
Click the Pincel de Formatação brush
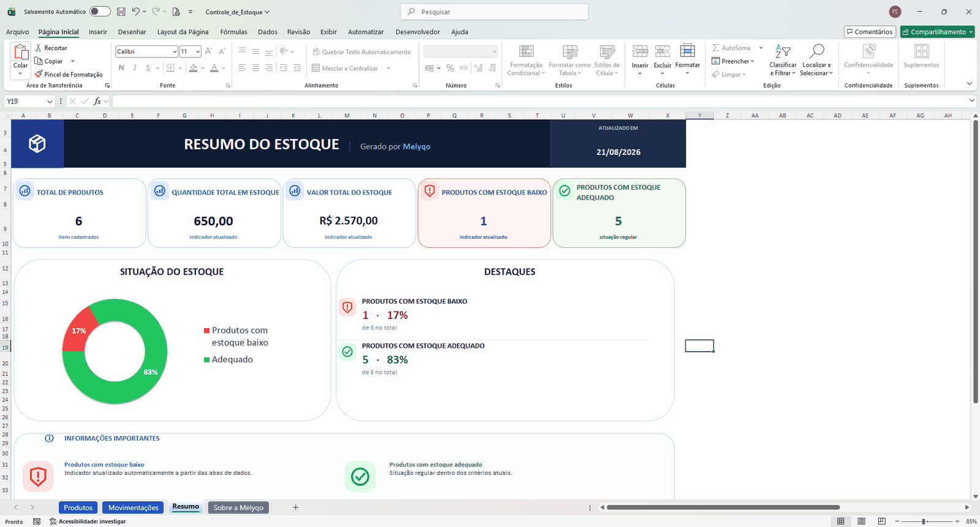pyautogui.click(x=69, y=74)
